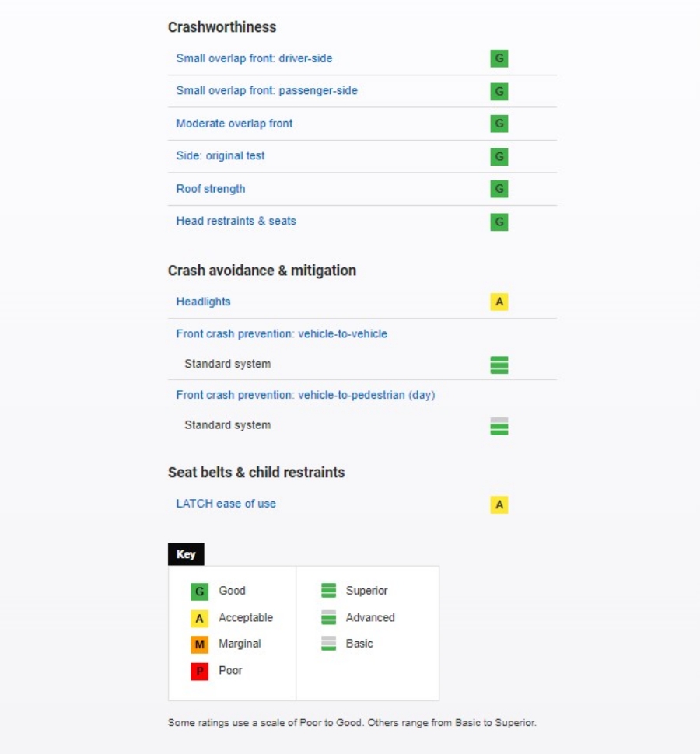This screenshot has height=754, width=700.
Task: Click the Good icon beside Head restraints & seats
Action: (x=499, y=222)
